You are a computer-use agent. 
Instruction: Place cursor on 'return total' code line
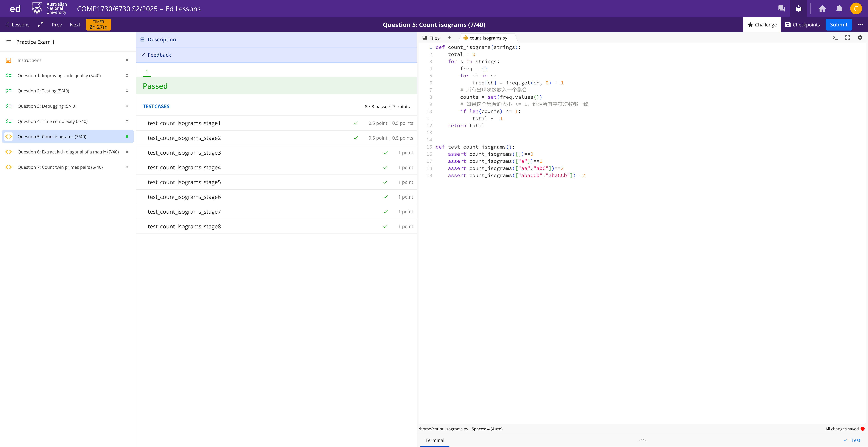pyautogui.click(x=466, y=125)
